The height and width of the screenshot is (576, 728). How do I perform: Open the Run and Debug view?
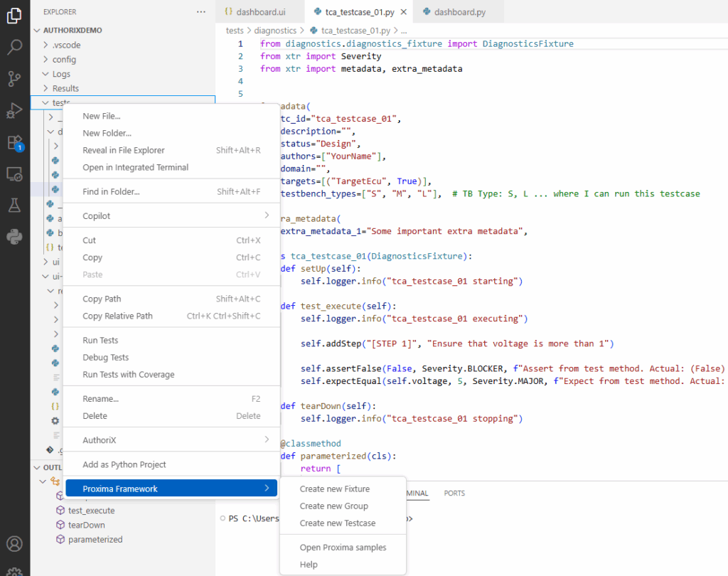coord(14,110)
